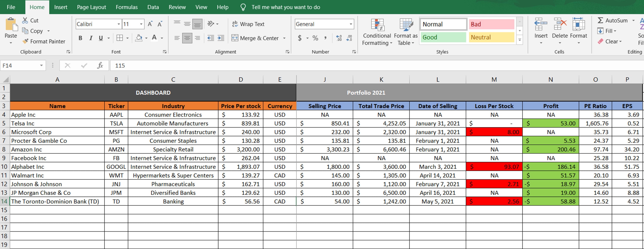
Task: Toggle Bold formatting
Action: [x=80, y=38]
